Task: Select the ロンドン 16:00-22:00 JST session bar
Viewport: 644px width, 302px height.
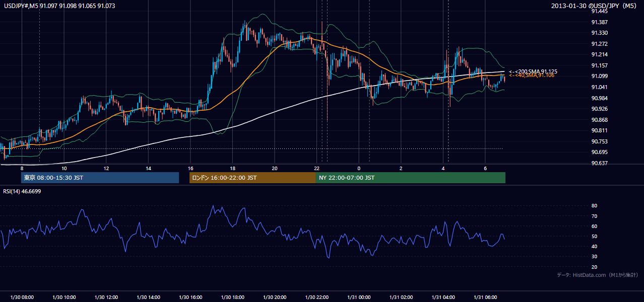Action: (x=252, y=178)
